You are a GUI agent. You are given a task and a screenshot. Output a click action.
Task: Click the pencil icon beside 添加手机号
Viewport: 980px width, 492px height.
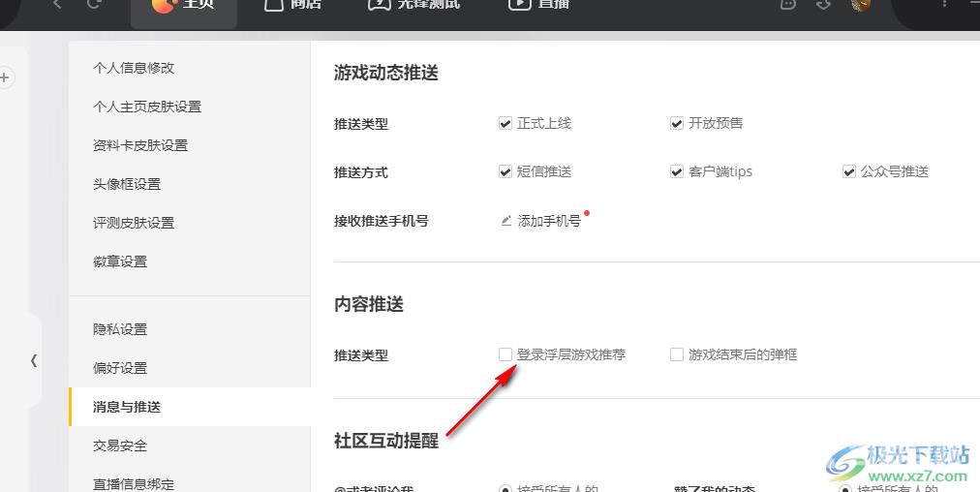click(x=506, y=221)
